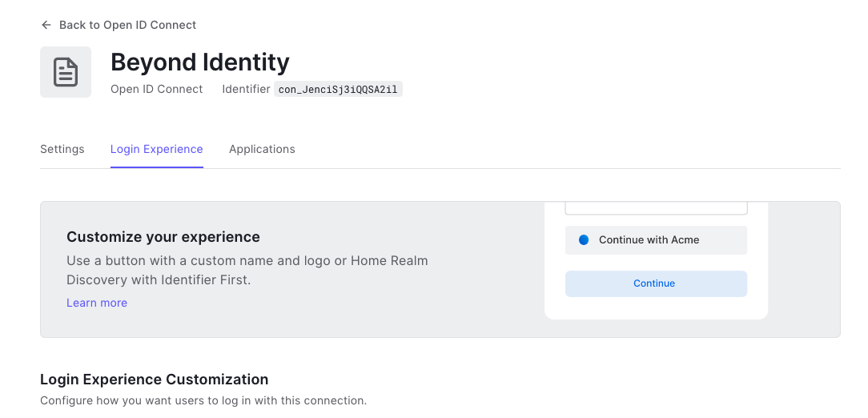Click the Customize your experience heading

(x=163, y=237)
